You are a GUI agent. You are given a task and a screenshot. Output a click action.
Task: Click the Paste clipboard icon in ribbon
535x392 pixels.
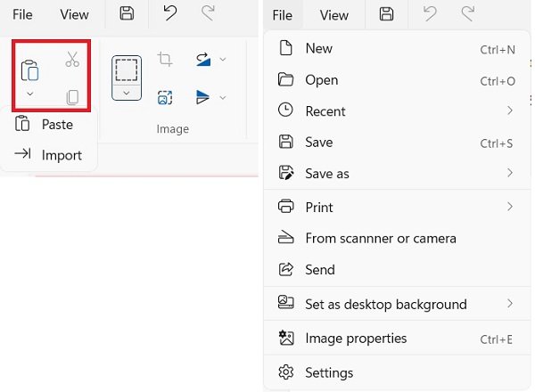tap(29, 70)
